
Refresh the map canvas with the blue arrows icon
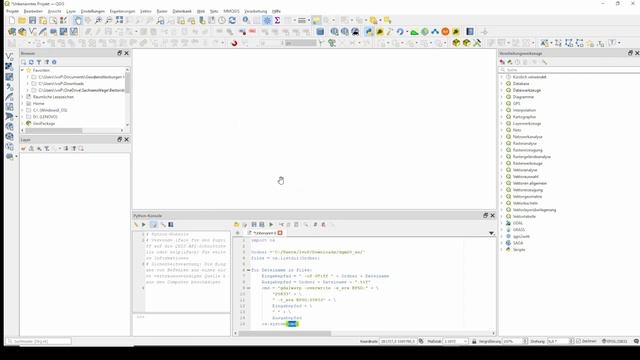(x=232, y=20)
